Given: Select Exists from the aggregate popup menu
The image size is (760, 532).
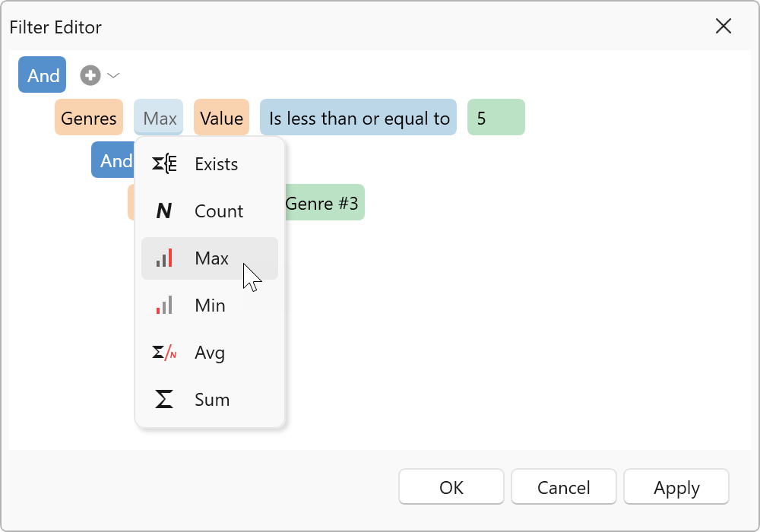Looking at the screenshot, I should (x=217, y=163).
